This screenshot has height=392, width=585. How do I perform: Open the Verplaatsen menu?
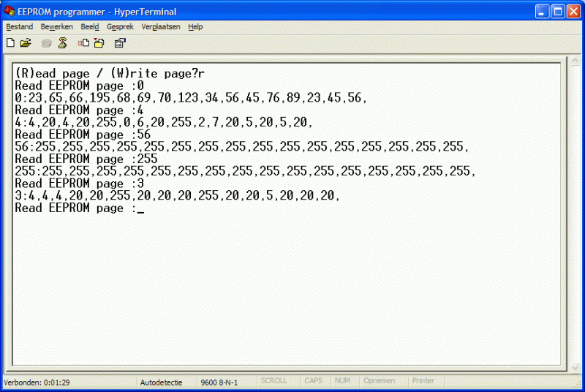tap(161, 27)
